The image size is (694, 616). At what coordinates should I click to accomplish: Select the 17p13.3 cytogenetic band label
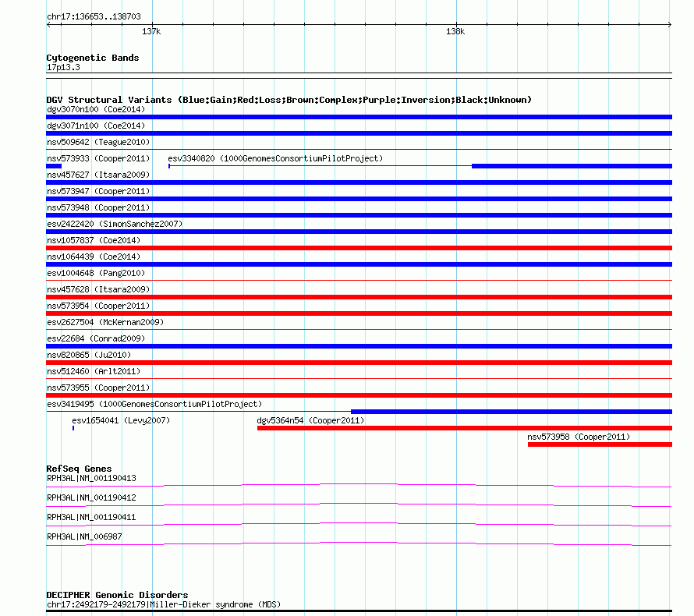point(63,67)
